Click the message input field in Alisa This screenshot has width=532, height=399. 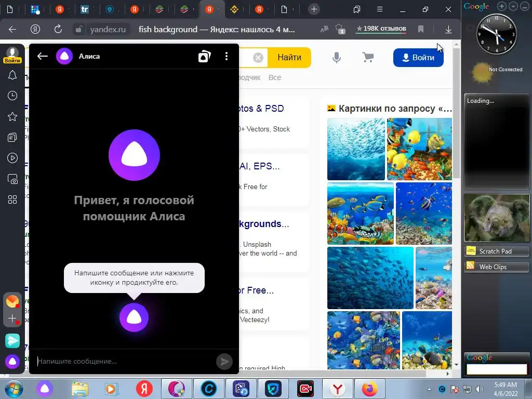[124, 362]
